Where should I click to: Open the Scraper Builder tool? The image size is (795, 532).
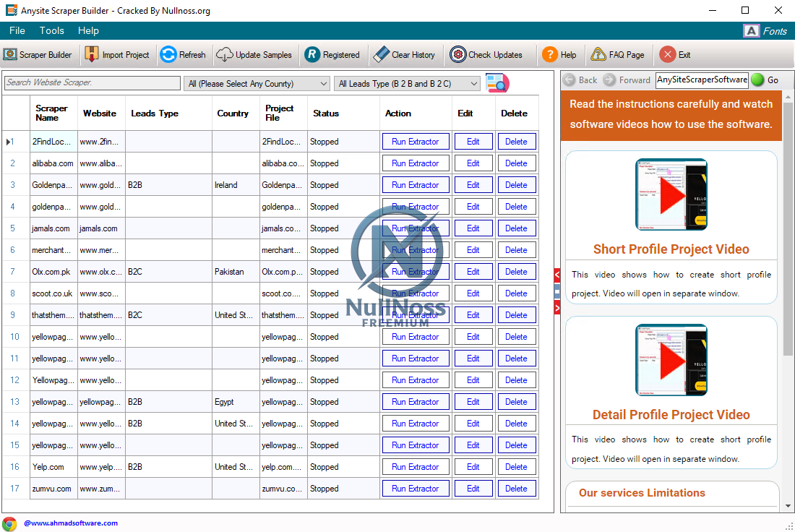38,55
